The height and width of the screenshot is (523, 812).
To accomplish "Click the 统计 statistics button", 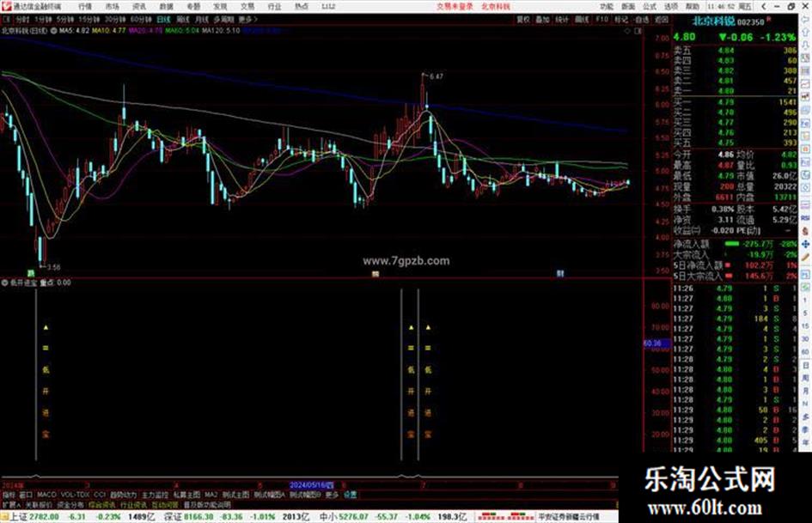I will 562,20.
